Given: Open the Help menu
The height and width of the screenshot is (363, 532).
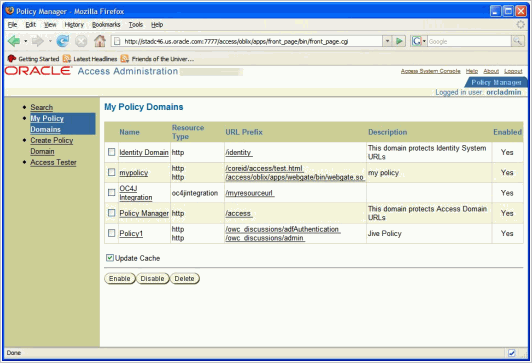Looking at the screenshot, I should (157, 24).
